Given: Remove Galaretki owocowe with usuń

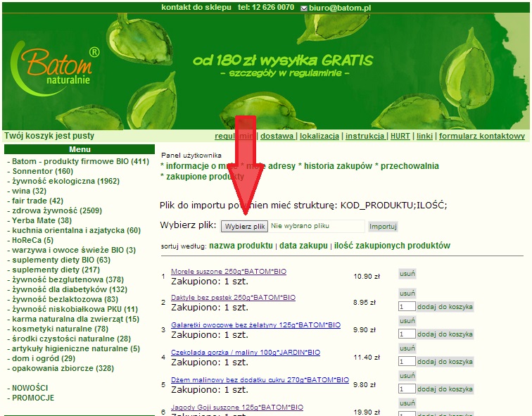Looking at the screenshot, I should pos(407,321).
